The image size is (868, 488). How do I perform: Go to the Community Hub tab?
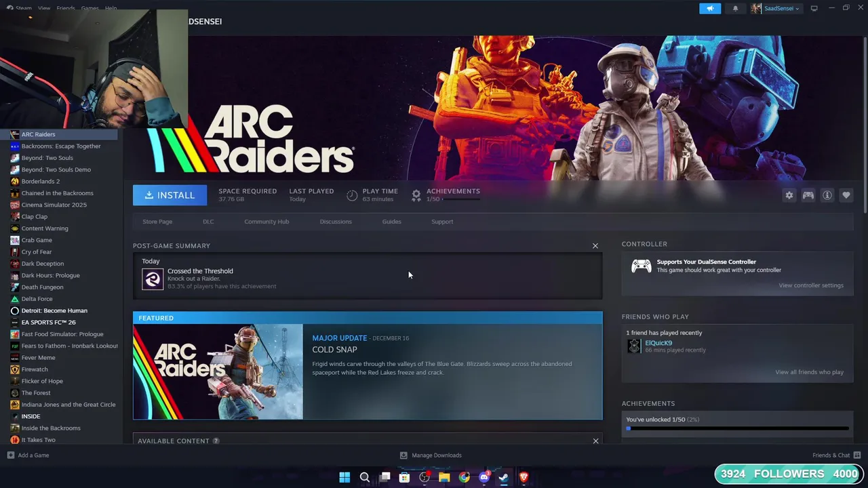tap(267, 222)
